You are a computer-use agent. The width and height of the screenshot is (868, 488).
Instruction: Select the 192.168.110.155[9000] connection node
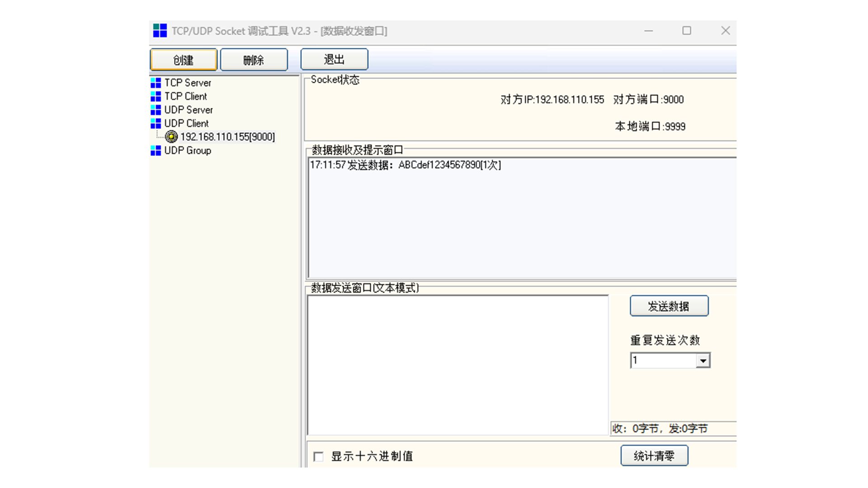point(227,137)
